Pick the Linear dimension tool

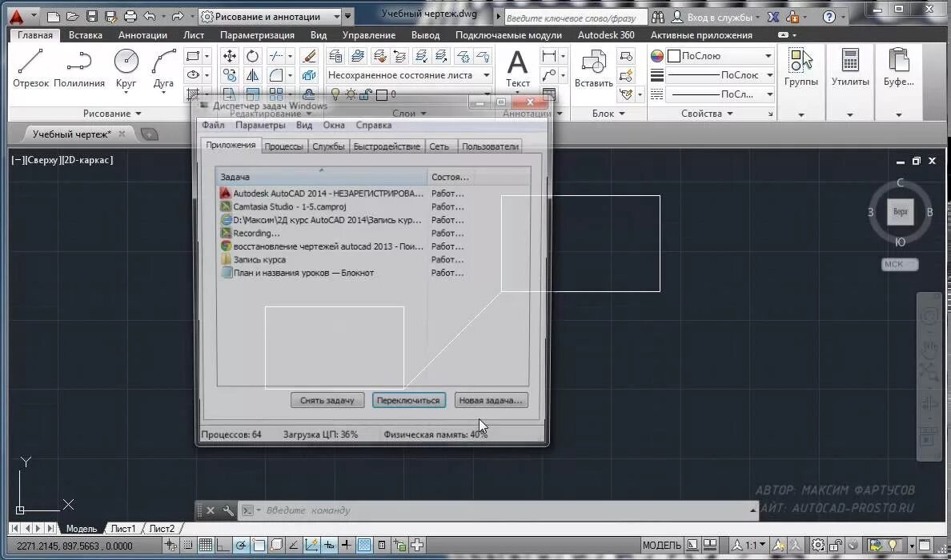click(549, 56)
